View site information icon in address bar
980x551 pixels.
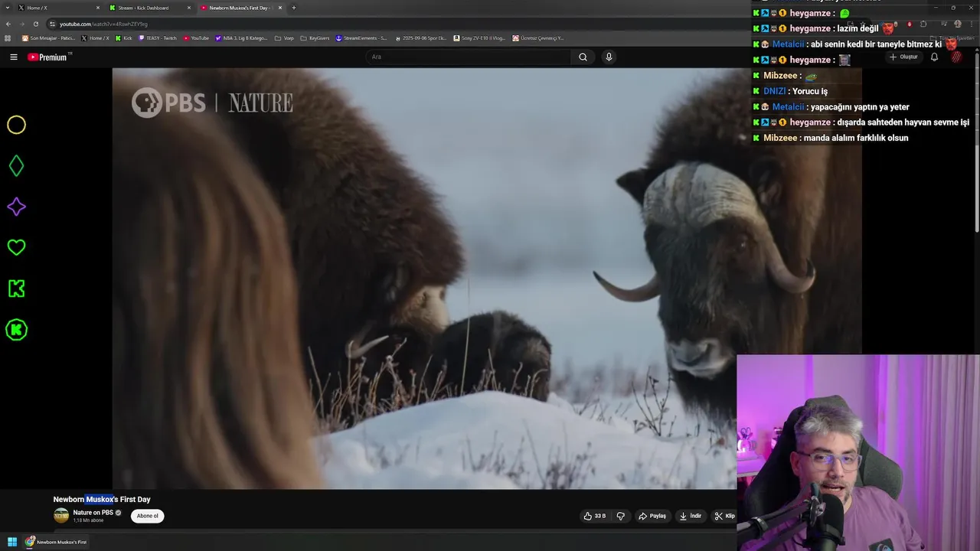[52, 24]
